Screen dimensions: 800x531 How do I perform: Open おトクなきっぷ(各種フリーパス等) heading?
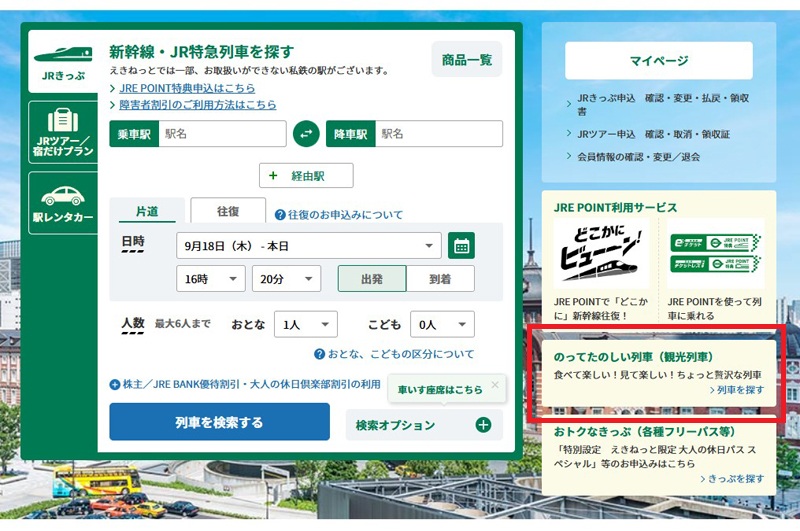click(x=644, y=432)
